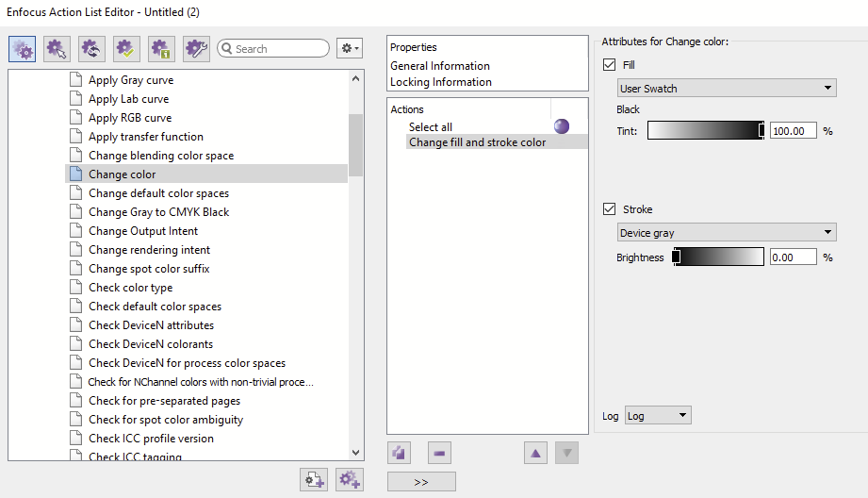Screen dimensions: 868x498
Task: Open Locking Information properties
Action: pyautogui.click(x=441, y=82)
